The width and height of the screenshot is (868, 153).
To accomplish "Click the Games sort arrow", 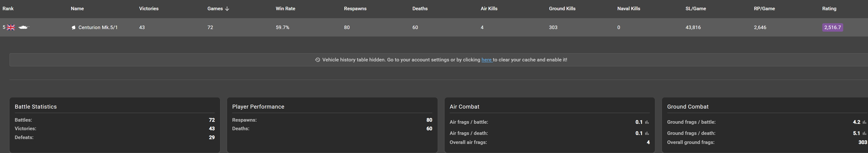I will (227, 9).
